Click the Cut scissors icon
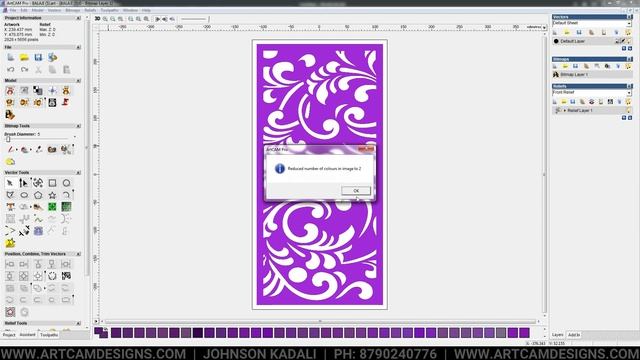 click(x=38, y=70)
